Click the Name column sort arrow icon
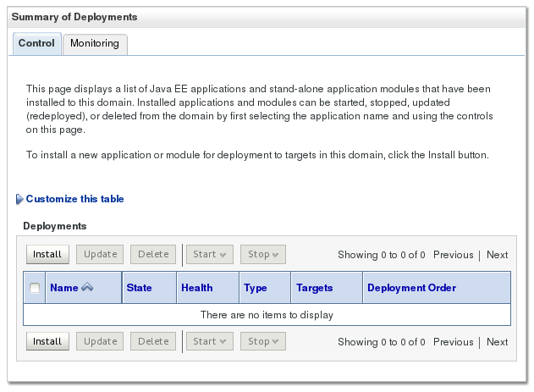The height and width of the screenshot is (392, 534). tap(87, 288)
